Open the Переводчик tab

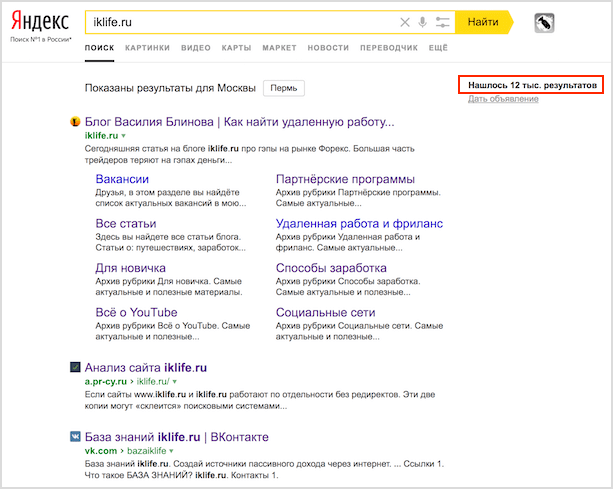coord(389,48)
